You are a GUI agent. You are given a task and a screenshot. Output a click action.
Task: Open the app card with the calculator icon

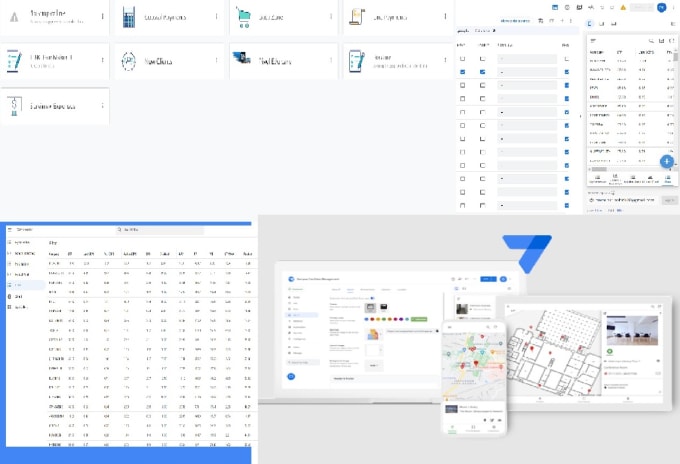tap(169, 17)
